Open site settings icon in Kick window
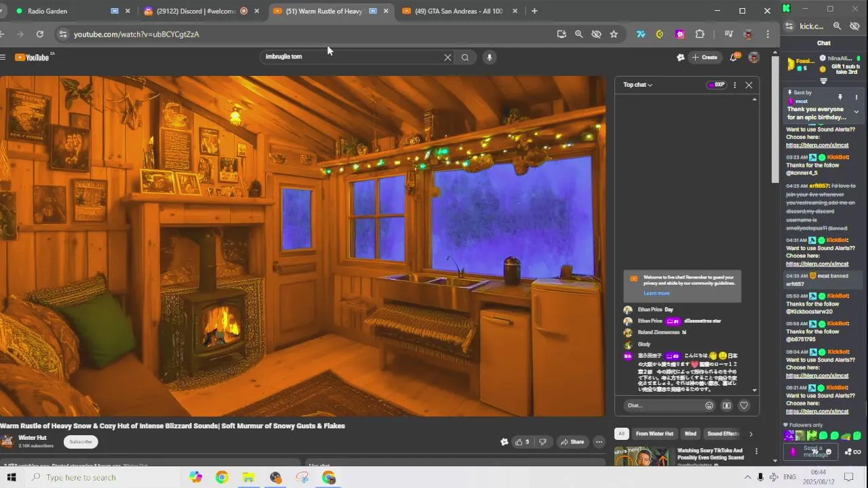 [789, 26]
